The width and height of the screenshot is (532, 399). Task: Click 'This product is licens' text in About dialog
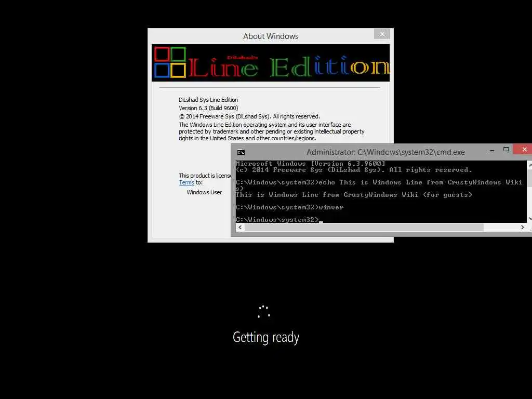[x=205, y=176]
